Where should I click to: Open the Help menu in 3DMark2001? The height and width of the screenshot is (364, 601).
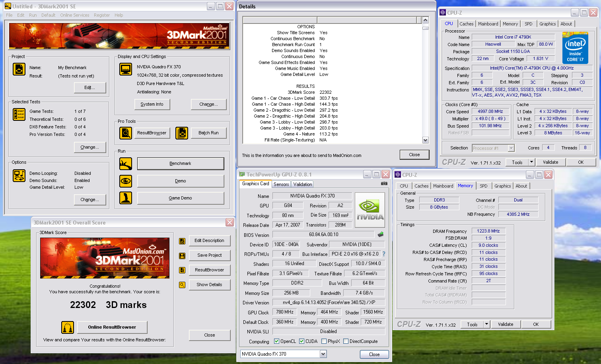[119, 15]
